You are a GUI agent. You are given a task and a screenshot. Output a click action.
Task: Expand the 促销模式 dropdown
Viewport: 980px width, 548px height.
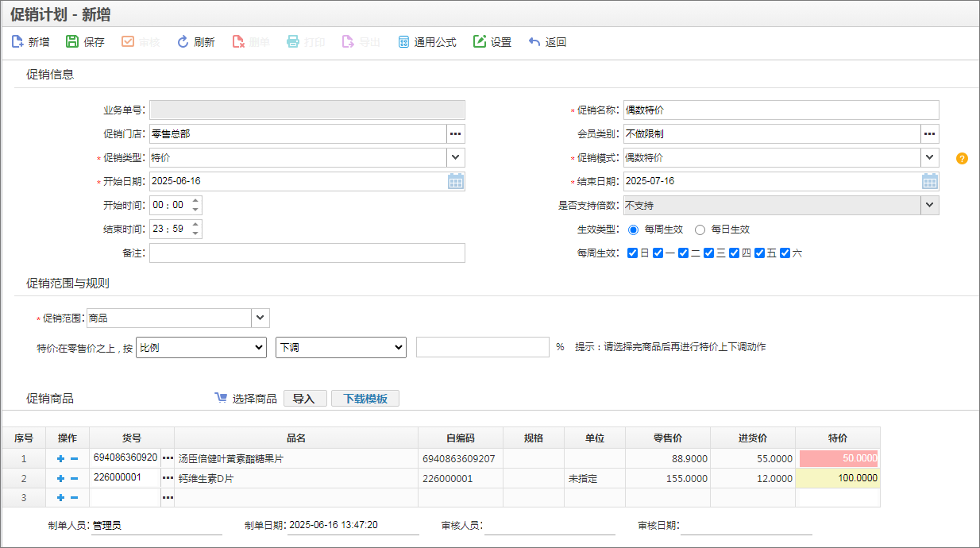click(x=930, y=157)
